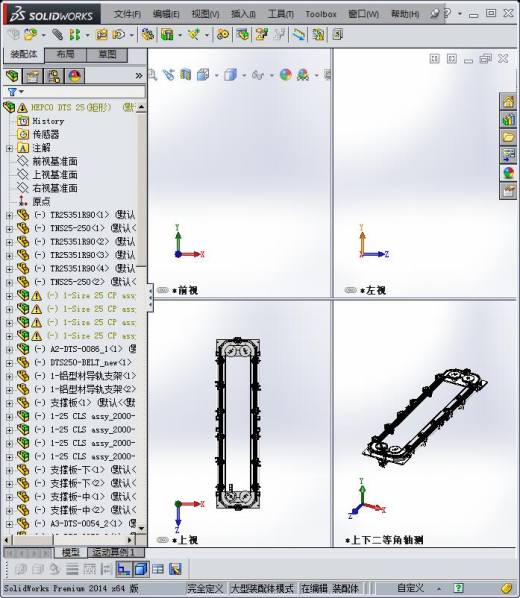
Task: Switch to the 运动算例1 tab
Action: pyautogui.click(x=116, y=552)
